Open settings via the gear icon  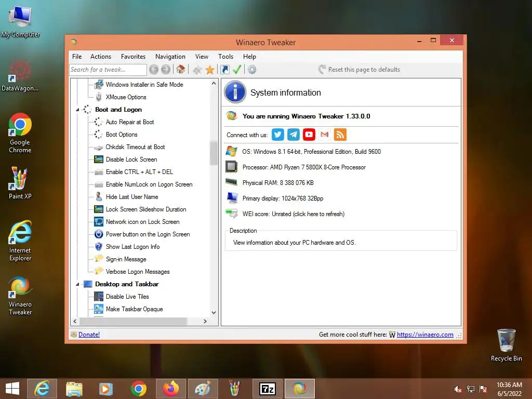pyautogui.click(x=252, y=70)
